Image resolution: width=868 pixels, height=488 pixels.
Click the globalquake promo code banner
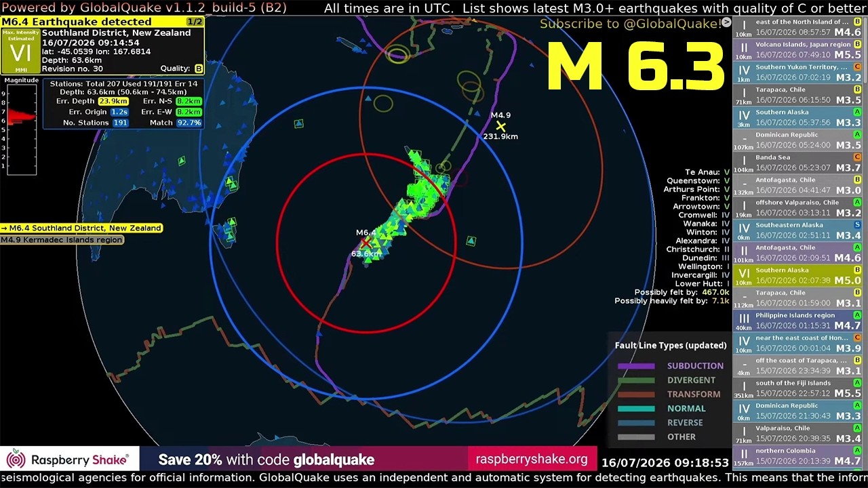[266, 460]
